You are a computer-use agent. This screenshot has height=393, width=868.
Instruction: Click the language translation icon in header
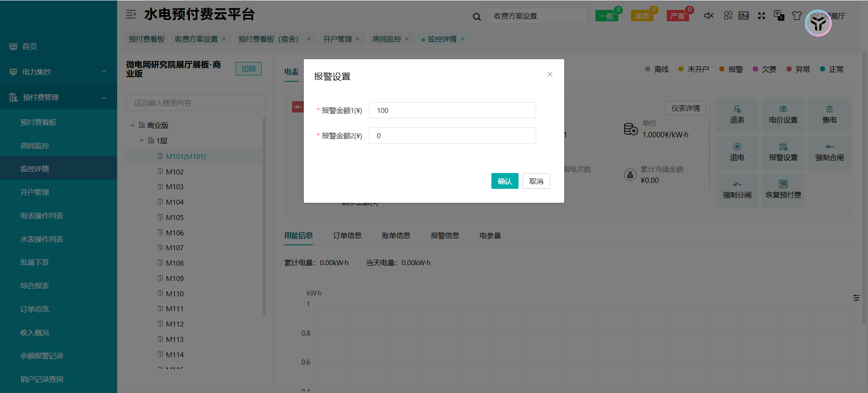point(779,16)
